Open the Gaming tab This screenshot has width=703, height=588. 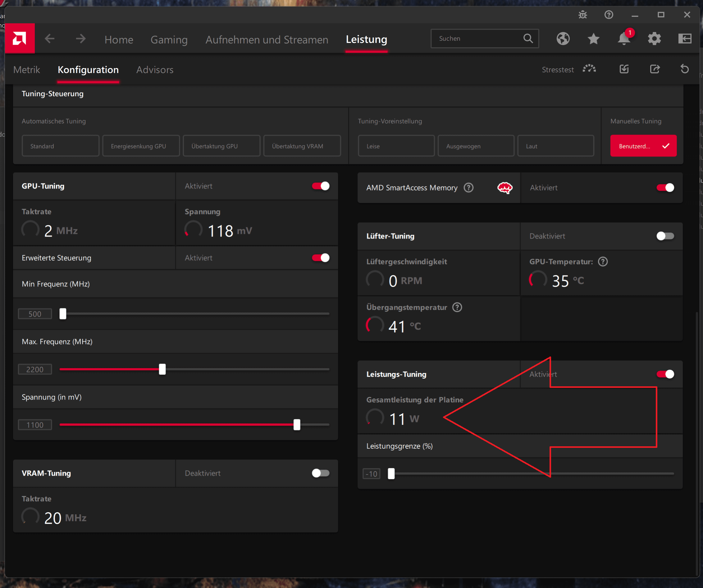coord(169,39)
